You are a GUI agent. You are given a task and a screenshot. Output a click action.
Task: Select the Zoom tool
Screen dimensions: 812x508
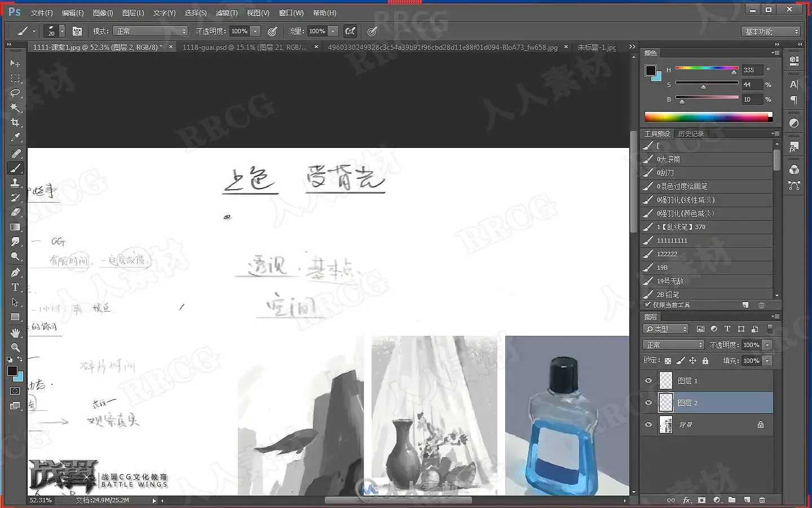tap(15, 347)
